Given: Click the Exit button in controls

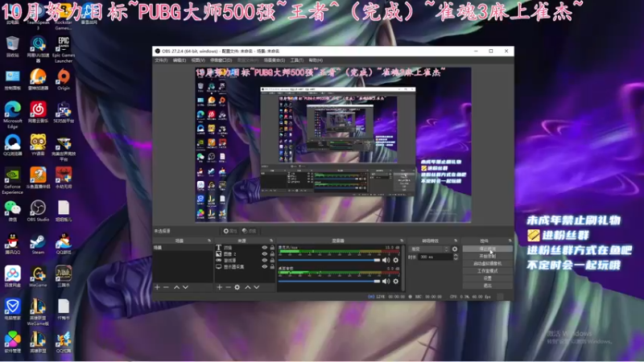Looking at the screenshot, I should pos(488,286).
